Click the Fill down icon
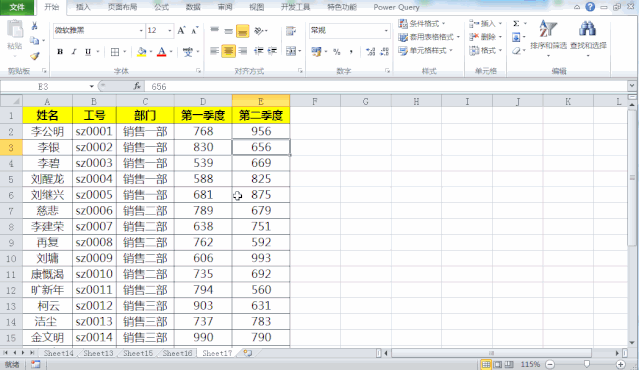Image resolution: width=639 pixels, height=370 pixels. click(x=516, y=37)
